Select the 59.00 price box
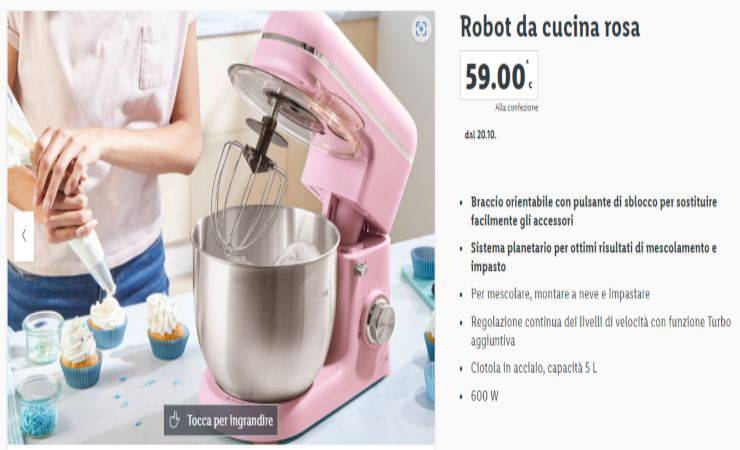The height and width of the screenshot is (450, 740). click(499, 75)
